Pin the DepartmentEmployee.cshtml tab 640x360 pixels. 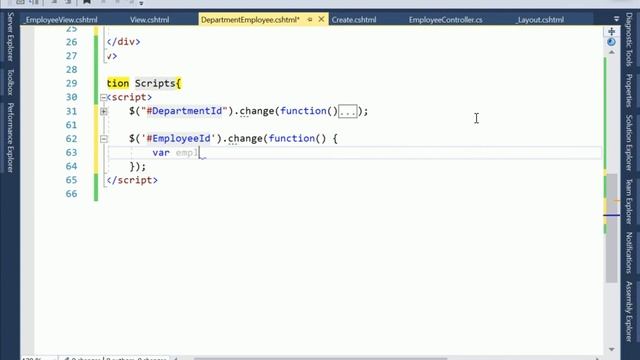[x=310, y=19]
